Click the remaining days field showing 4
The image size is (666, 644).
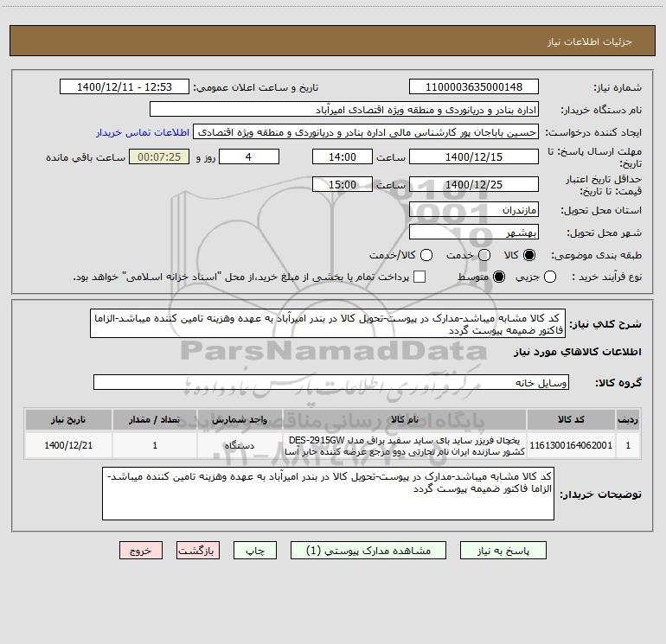[249, 156]
